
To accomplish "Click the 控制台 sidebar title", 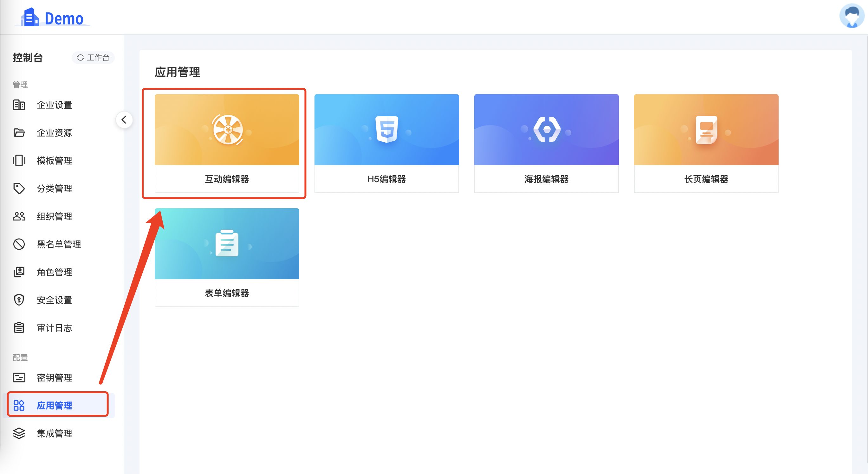I will click(28, 58).
